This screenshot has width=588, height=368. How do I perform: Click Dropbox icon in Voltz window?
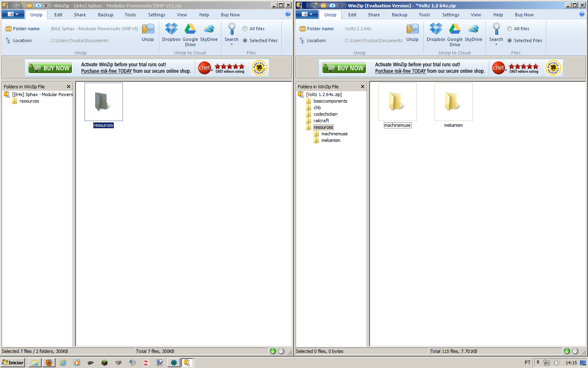click(436, 29)
